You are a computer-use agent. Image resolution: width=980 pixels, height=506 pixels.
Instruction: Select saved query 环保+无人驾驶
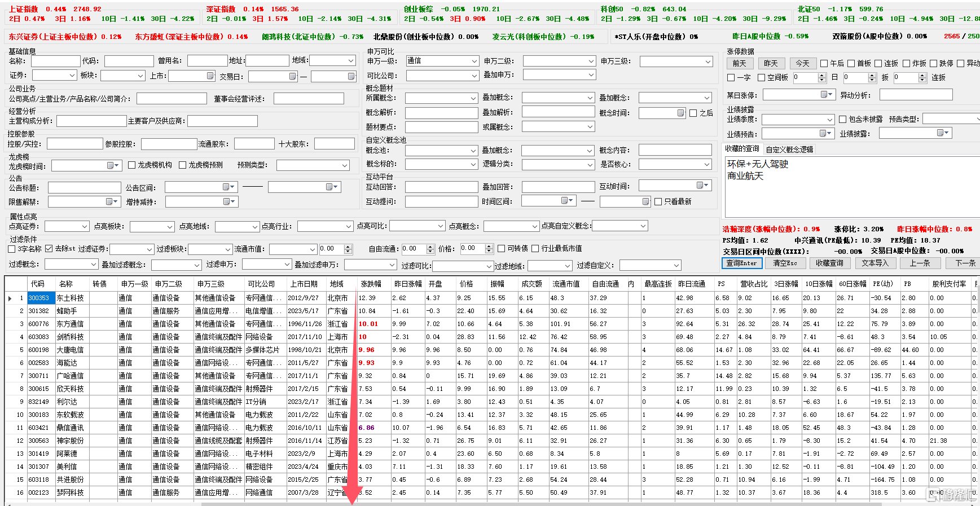tap(757, 164)
